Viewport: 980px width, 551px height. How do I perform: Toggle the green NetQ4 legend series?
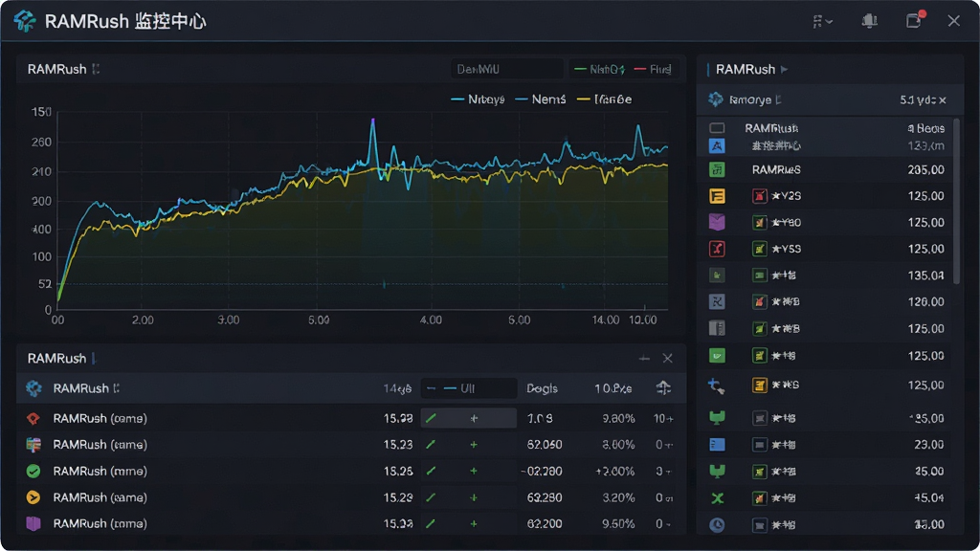tap(599, 69)
